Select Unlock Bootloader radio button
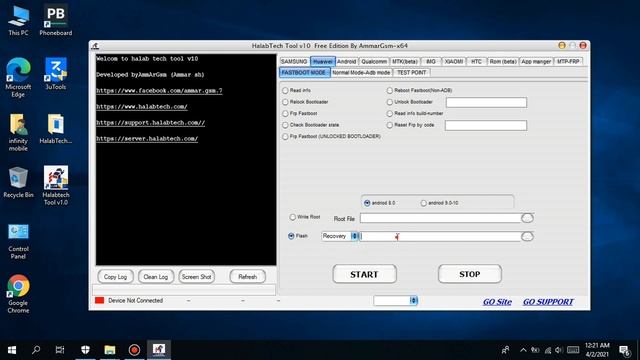 [x=389, y=102]
